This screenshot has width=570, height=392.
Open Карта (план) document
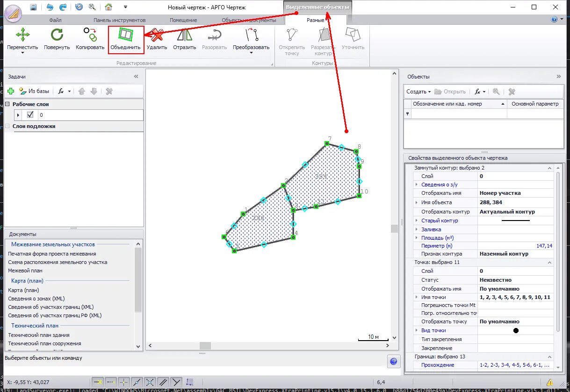24,290
